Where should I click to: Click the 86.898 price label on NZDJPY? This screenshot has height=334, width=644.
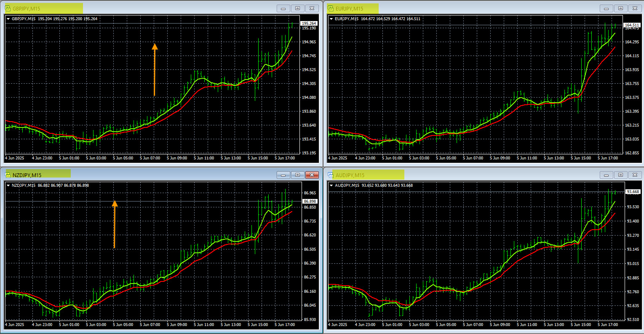point(310,201)
